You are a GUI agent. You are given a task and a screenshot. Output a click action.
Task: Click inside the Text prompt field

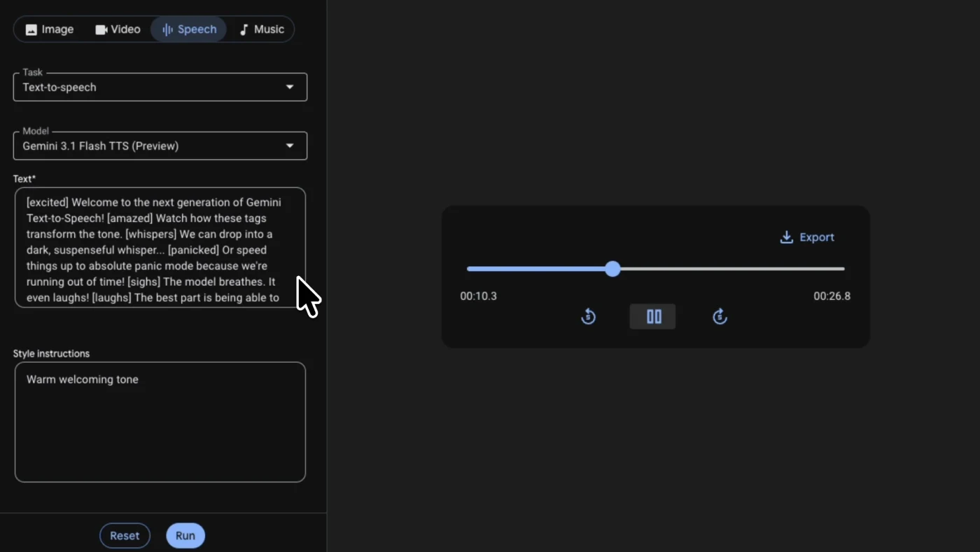click(x=160, y=247)
